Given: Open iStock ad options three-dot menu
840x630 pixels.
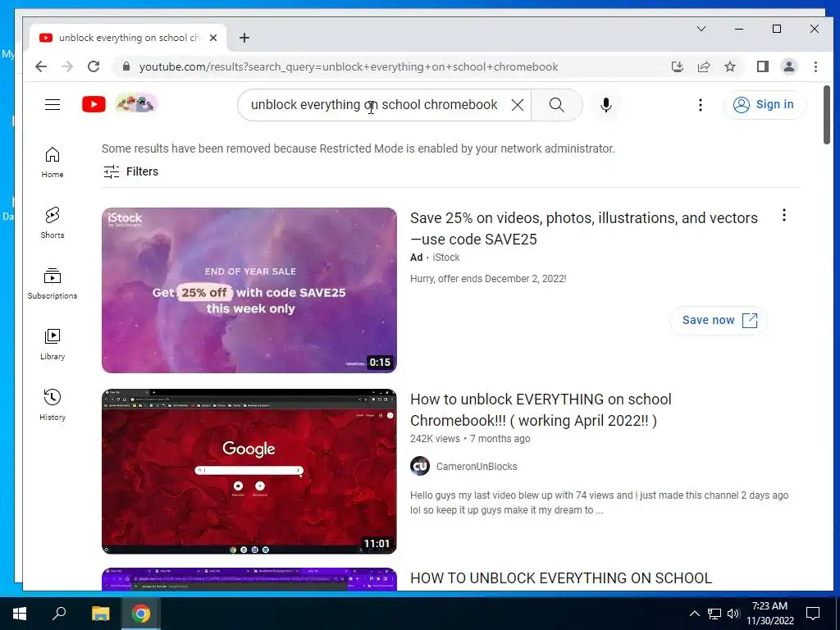Looking at the screenshot, I should pyautogui.click(x=783, y=216).
